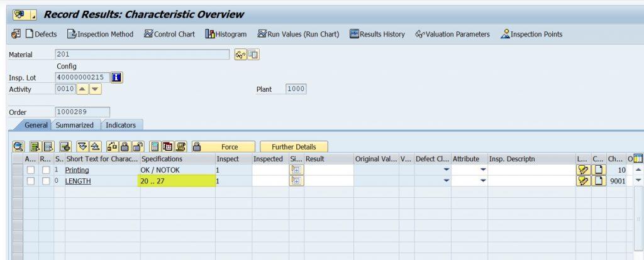Click the blue info icon beside Insp. Lot

pos(117,77)
